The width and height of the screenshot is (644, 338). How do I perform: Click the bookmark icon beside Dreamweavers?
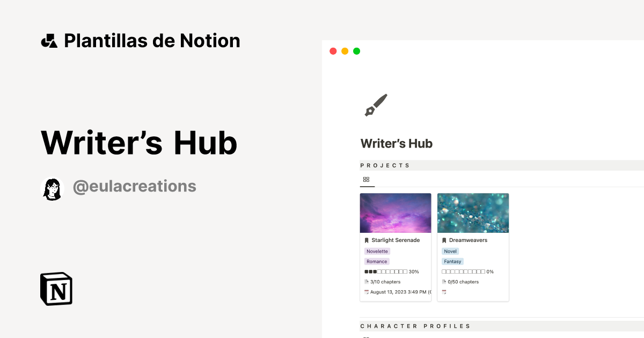pyautogui.click(x=444, y=240)
